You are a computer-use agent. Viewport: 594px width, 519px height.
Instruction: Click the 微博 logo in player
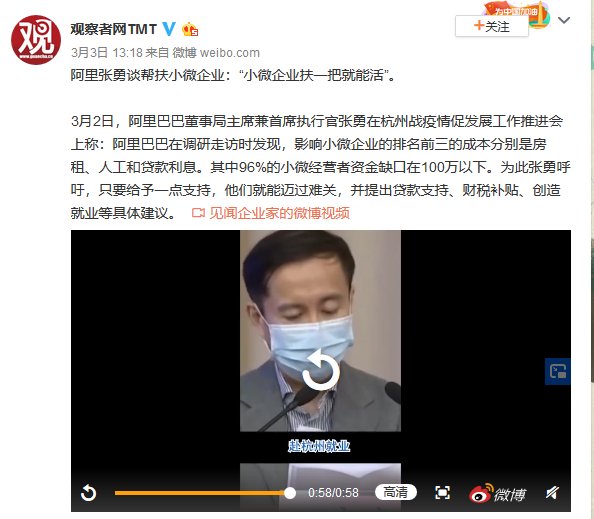(x=497, y=493)
